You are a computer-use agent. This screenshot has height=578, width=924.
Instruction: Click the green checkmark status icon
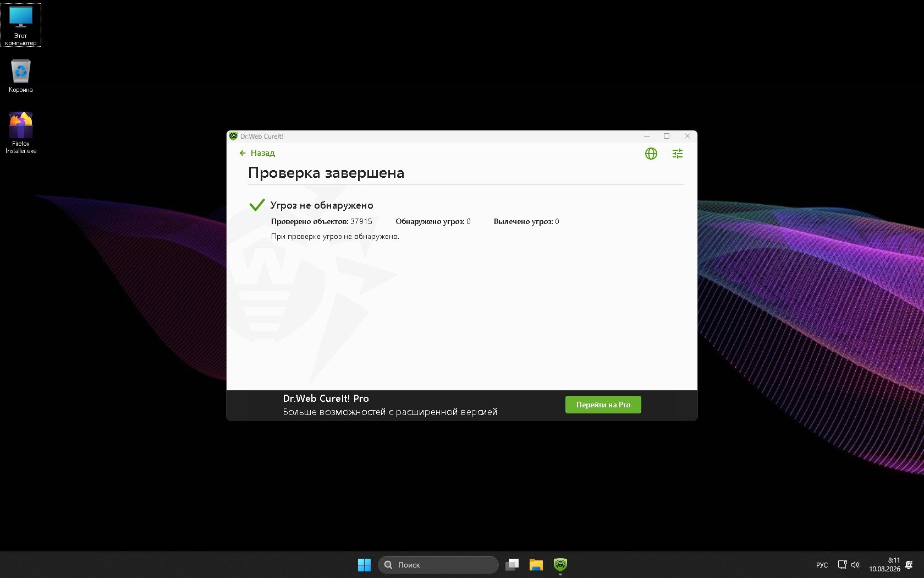(x=257, y=205)
